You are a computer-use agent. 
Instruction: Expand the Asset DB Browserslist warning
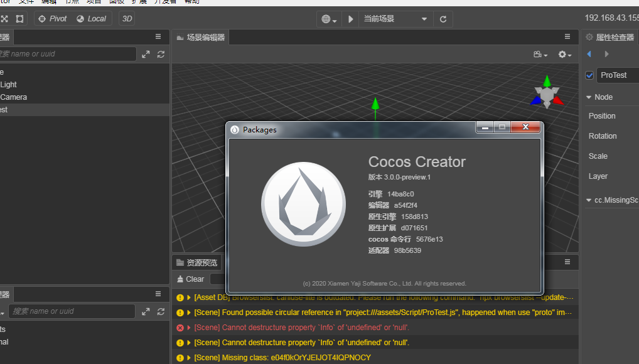189,297
